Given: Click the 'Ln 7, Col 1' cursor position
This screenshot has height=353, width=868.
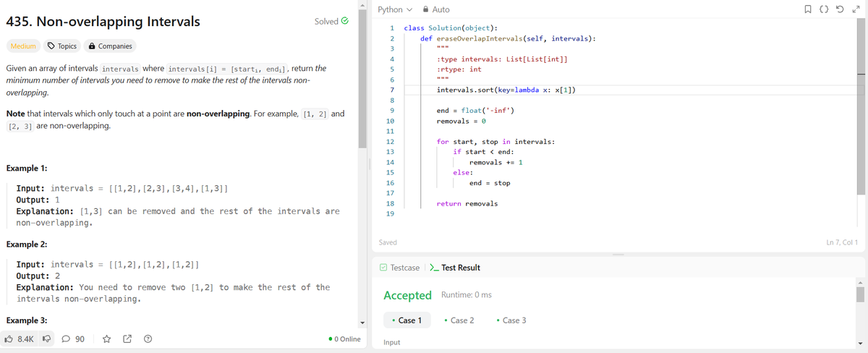Looking at the screenshot, I should [842, 242].
